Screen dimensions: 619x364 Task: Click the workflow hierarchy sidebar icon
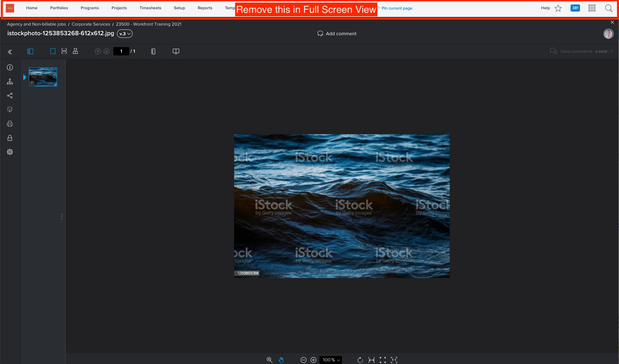10,82
